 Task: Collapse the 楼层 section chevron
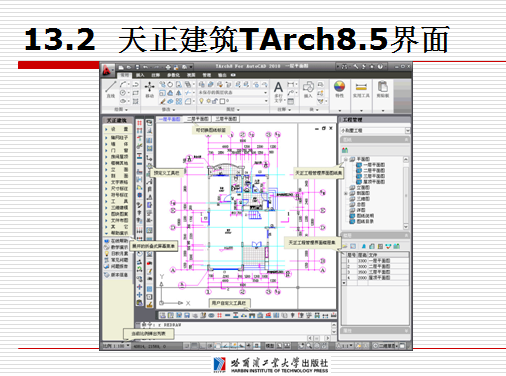point(406,236)
